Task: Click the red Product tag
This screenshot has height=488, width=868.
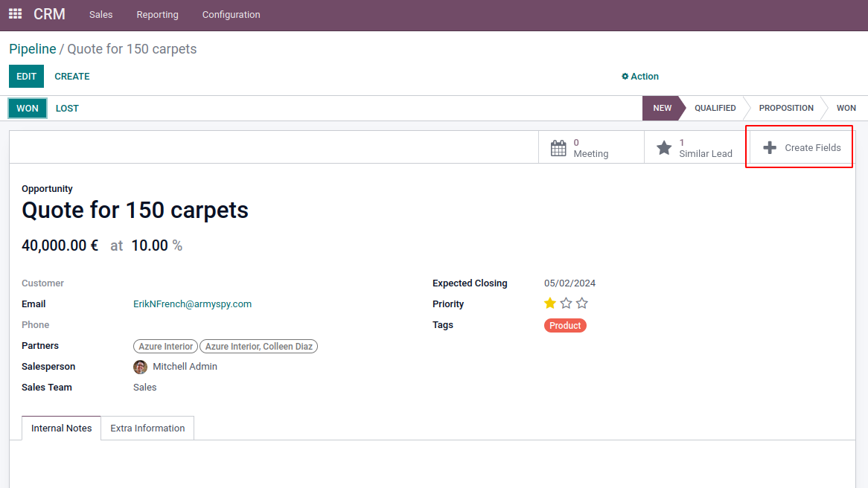Action: pos(565,326)
